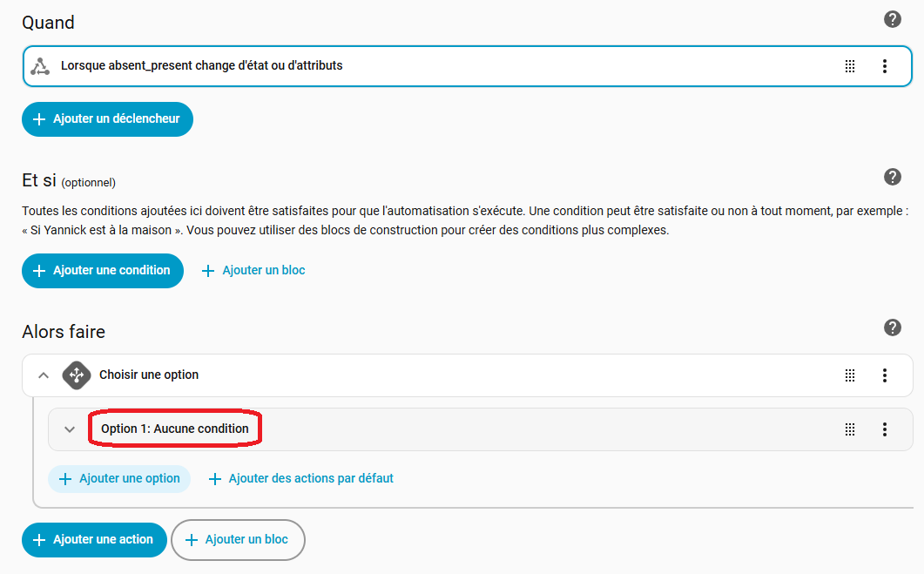The image size is (924, 574).
Task: Click Ajouter un déclencheur button
Action: click(x=107, y=119)
